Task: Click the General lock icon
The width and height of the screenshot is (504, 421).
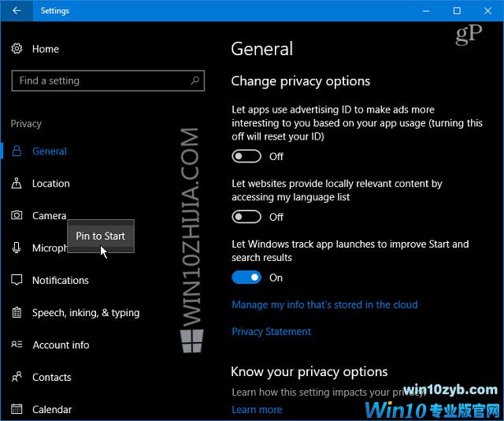Action: [17, 151]
